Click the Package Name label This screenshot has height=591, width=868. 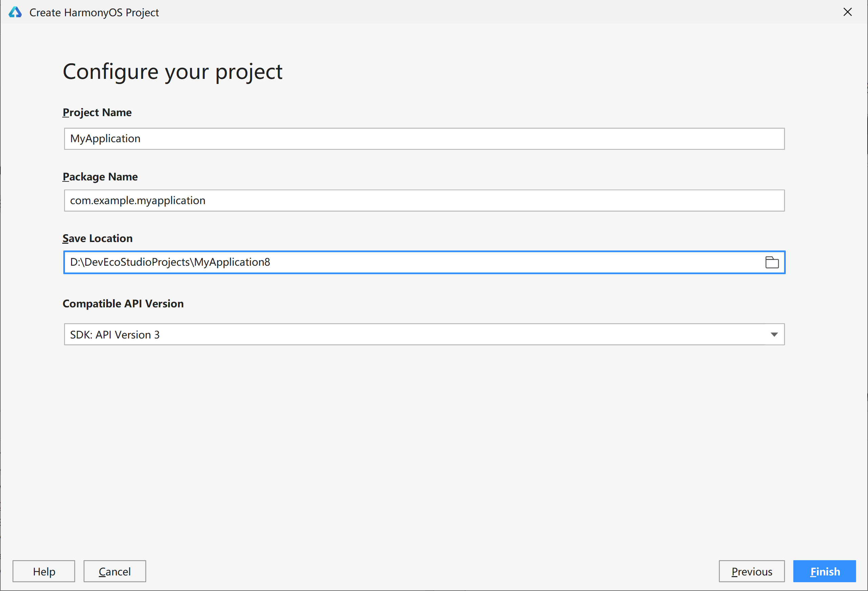(100, 177)
